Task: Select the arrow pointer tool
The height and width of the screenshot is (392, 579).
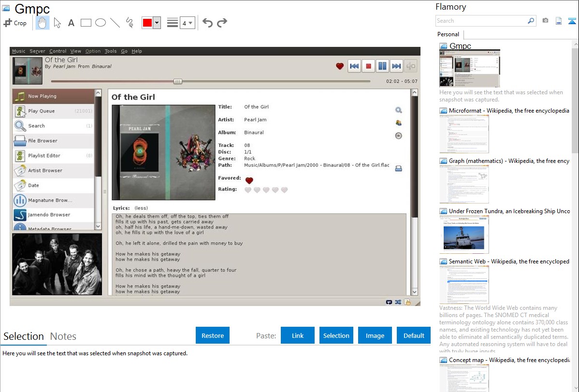Action: [x=57, y=23]
